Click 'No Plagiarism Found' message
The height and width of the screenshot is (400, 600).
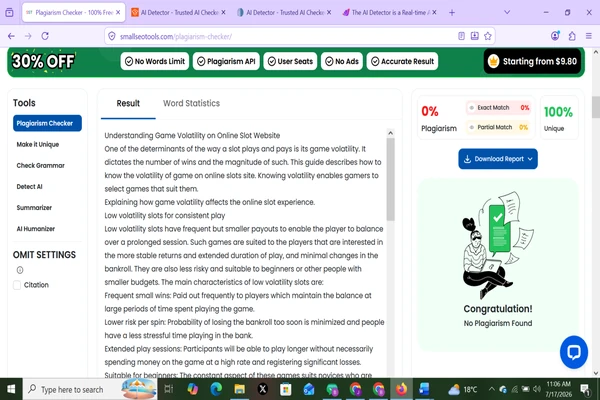pyautogui.click(x=497, y=323)
